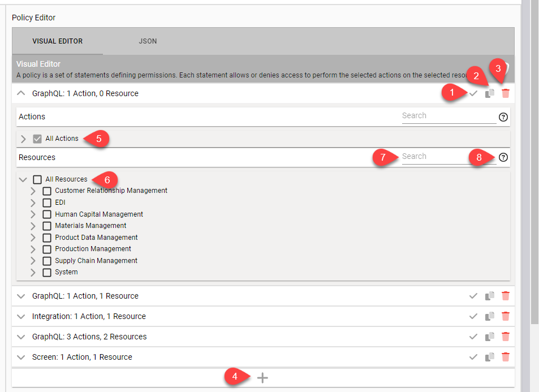The height and width of the screenshot is (392, 539).
Task: Select the Visual Editor tab
Action: click(x=57, y=41)
